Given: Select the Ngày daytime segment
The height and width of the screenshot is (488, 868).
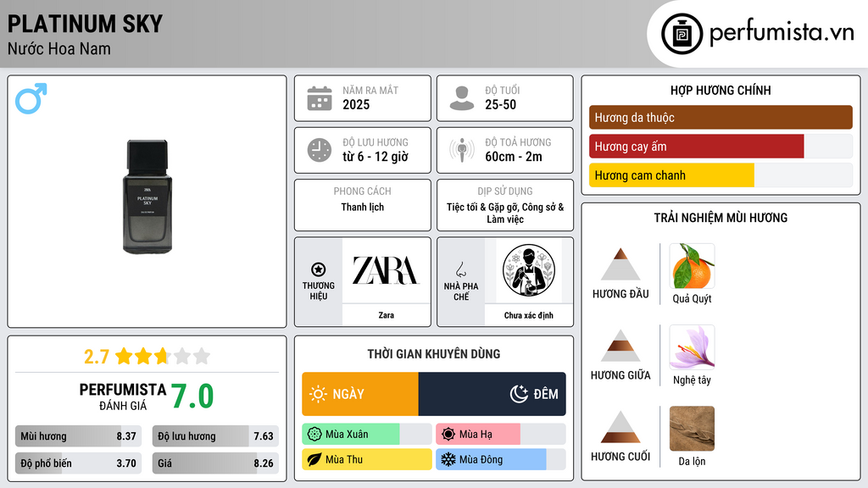Looking at the screenshot, I should pyautogui.click(x=359, y=394).
